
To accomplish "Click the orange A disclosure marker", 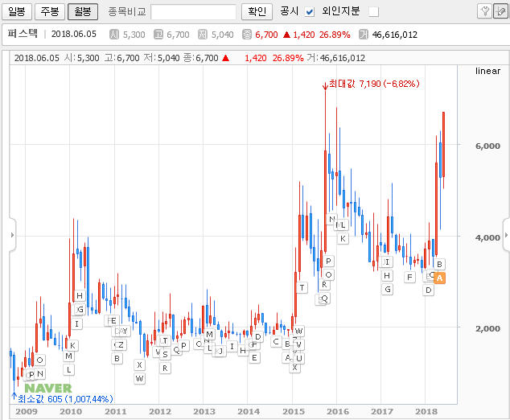I will coord(440,278).
